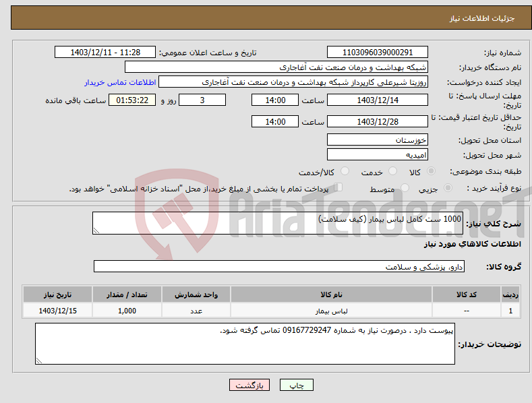Click the چاپ (print) button
The width and height of the screenshot is (532, 403).
click(296, 385)
